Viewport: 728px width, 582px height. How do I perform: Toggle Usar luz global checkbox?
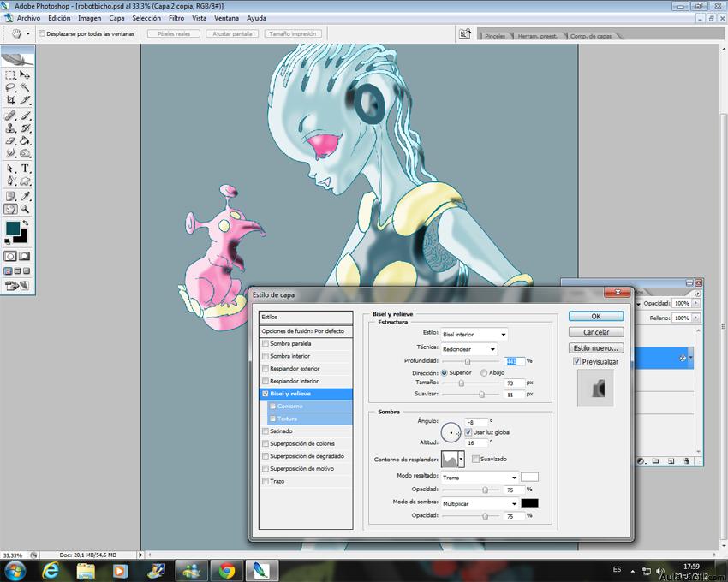(x=468, y=432)
